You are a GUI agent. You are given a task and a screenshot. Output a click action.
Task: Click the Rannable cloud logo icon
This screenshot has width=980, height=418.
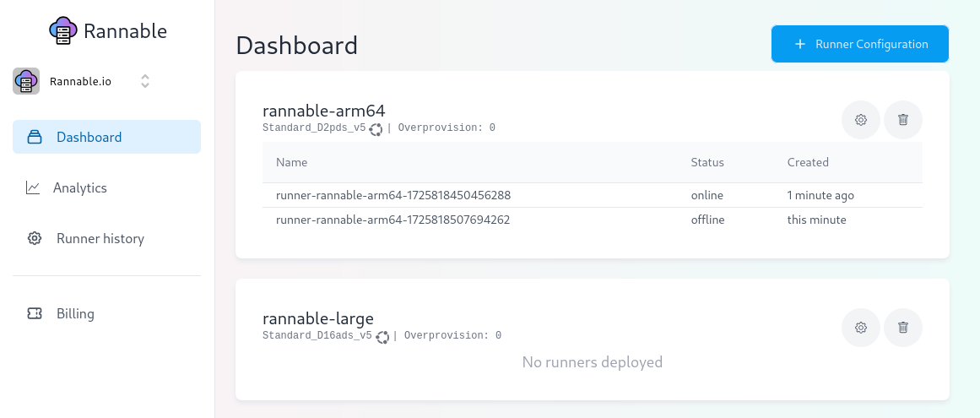coord(63,31)
